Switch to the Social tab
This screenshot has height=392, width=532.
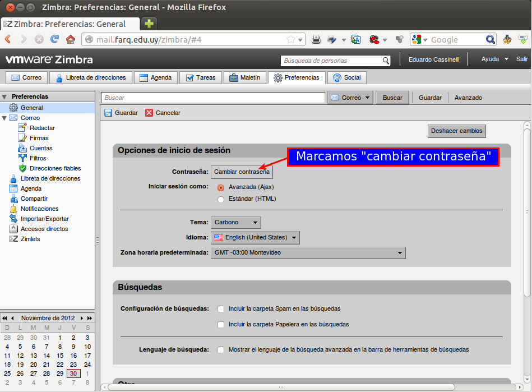pyautogui.click(x=347, y=78)
